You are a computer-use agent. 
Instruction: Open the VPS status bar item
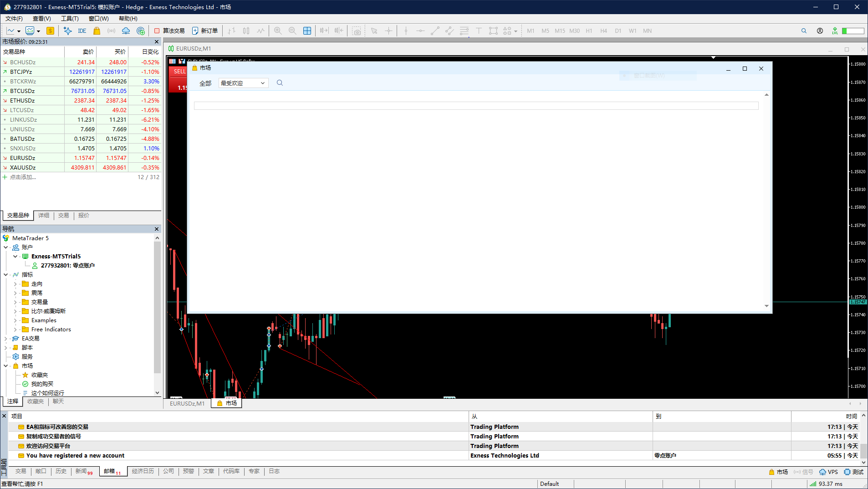pyautogui.click(x=828, y=472)
